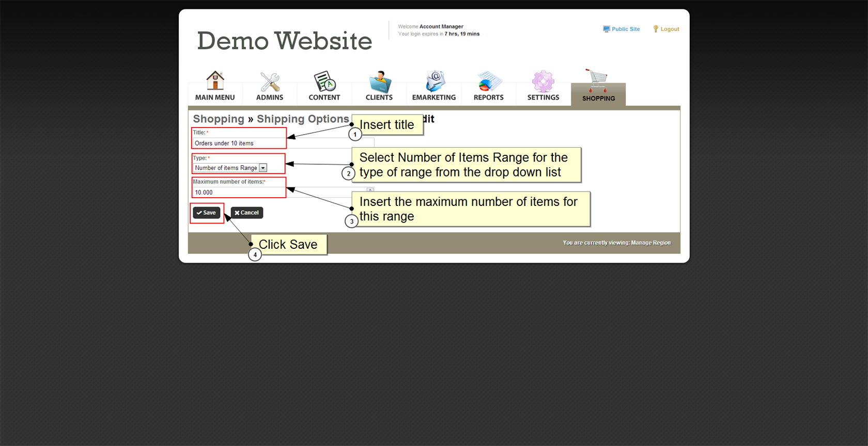868x446 pixels.
Task: Open the Emarketing envelope icon
Action: click(434, 82)
